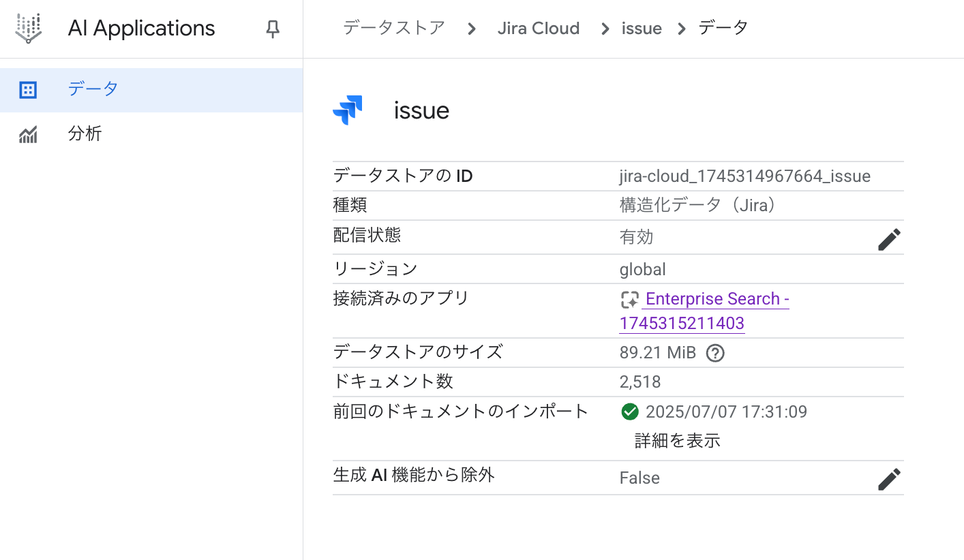Click the データストアのサイズ label
This screenshot has width=964, height=560.
[x=418, y=352]
